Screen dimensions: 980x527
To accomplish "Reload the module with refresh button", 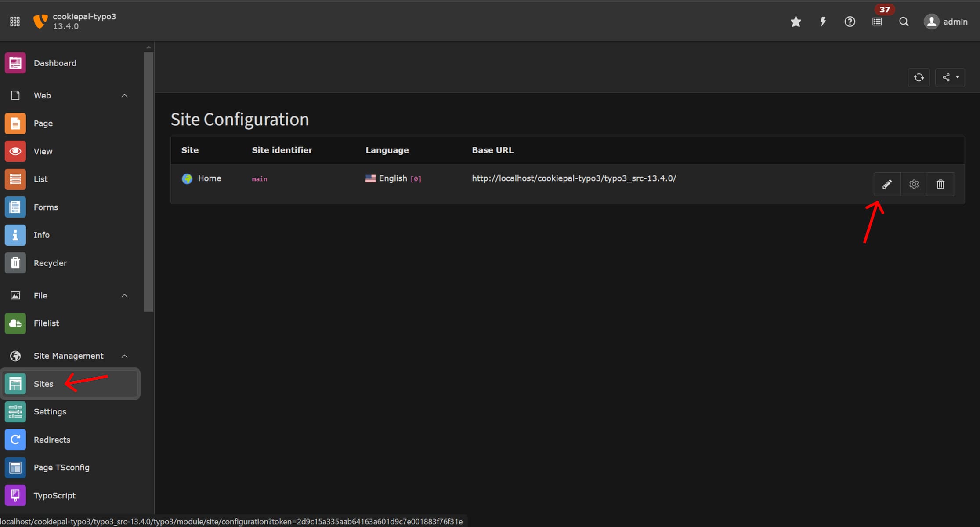I will (919, 78).
